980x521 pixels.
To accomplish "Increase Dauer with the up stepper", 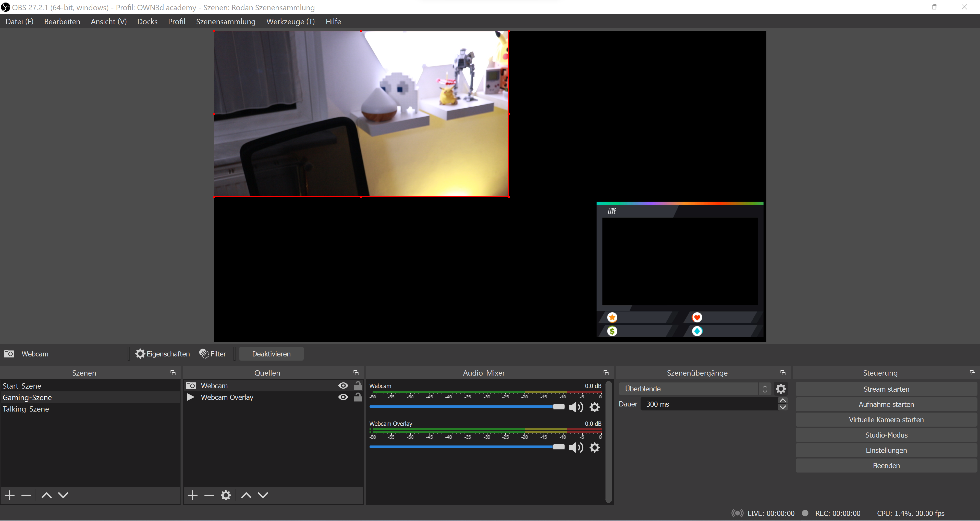I will pos(782,401).
